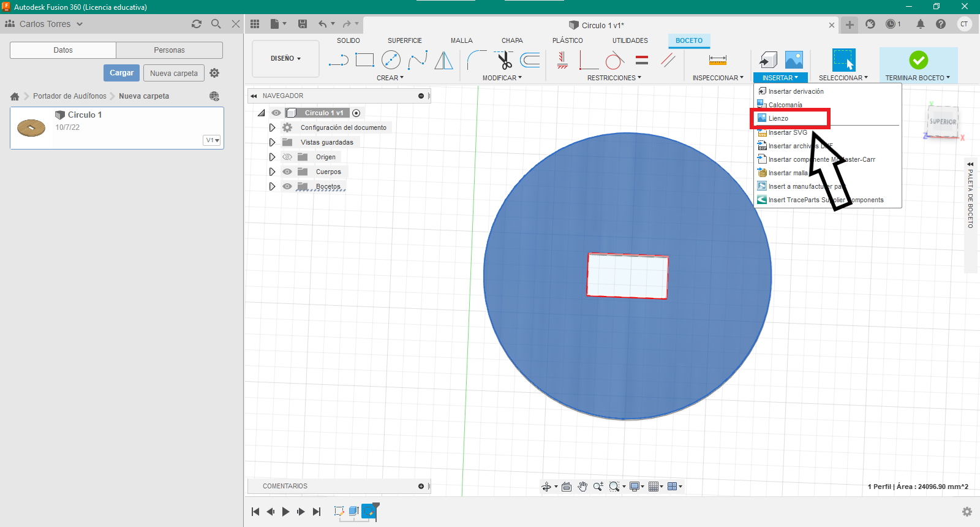Click the Cargar button
The image size is (980, 527).
tap(121, 73)
